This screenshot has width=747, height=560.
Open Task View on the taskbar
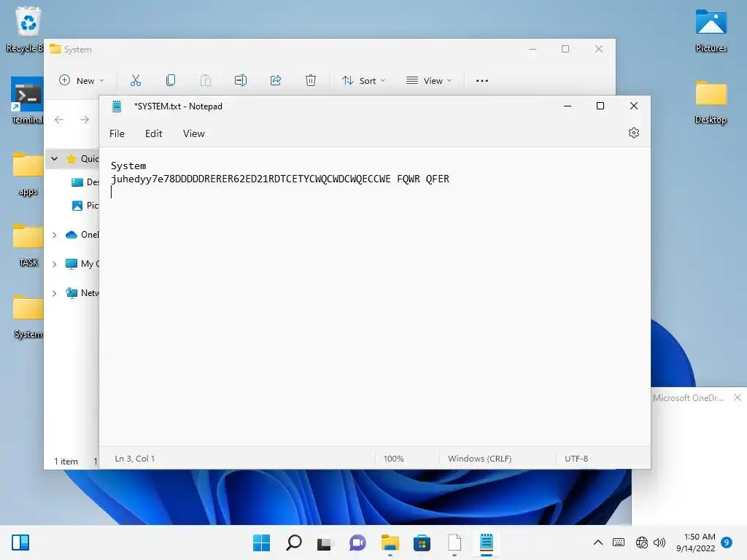[325, 542]
